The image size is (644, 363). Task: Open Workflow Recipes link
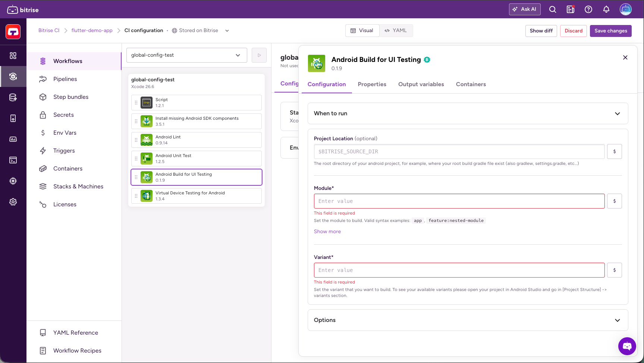tap(74, 351)
